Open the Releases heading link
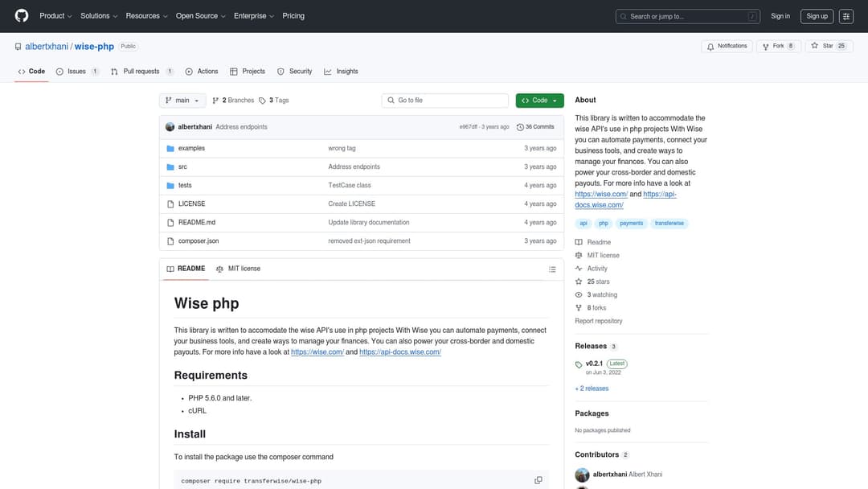Viewport: 868px width, 489px height. tap(591, 346)
